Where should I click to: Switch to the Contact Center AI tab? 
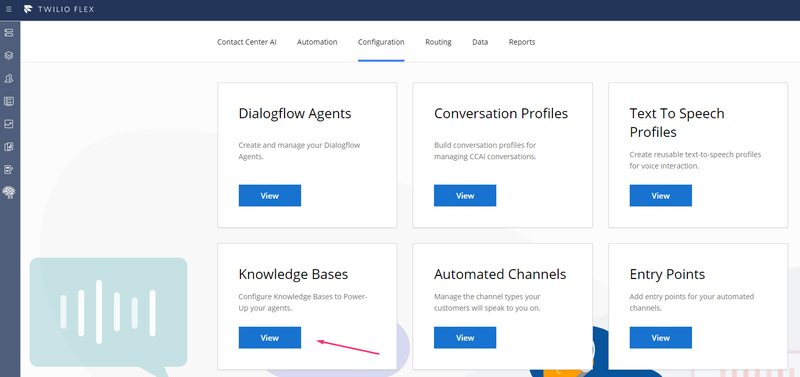click(x=246, y=42)
